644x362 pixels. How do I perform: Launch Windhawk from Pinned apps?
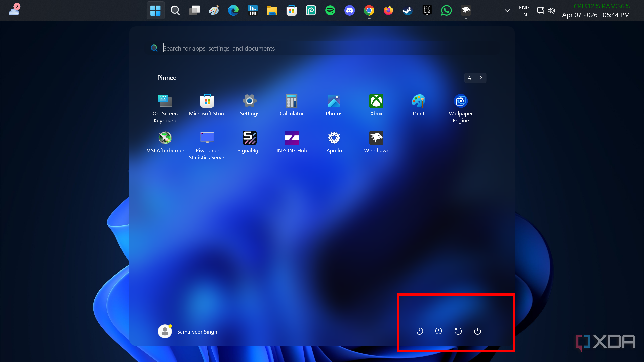(x=376, y=142)
